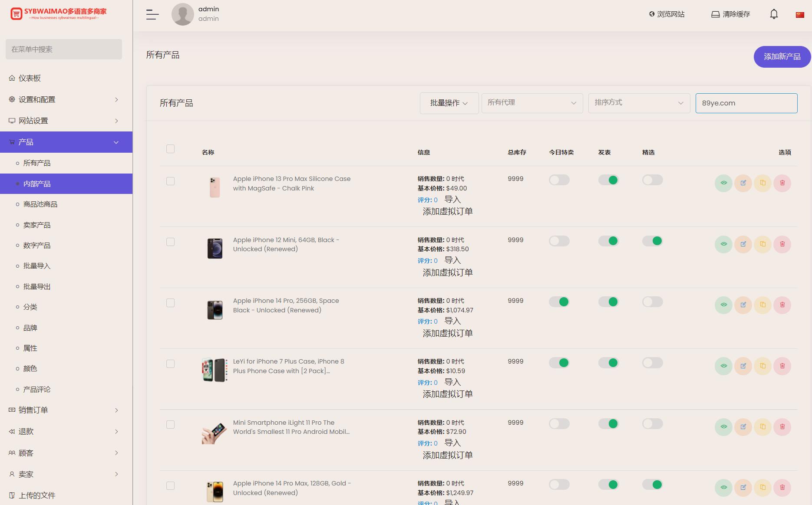
Task: Click 添加虚拟订单 for iPhone 12 Mini
Action: pos(448,272)
